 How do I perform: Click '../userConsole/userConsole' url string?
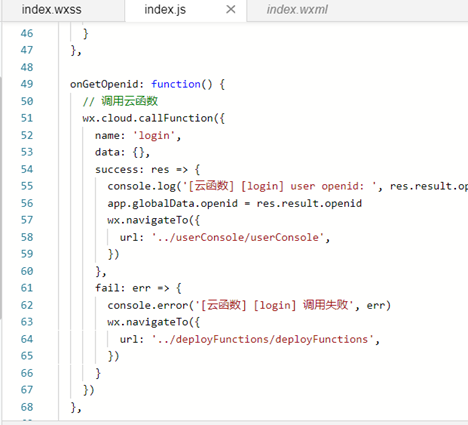pos(238,237)
